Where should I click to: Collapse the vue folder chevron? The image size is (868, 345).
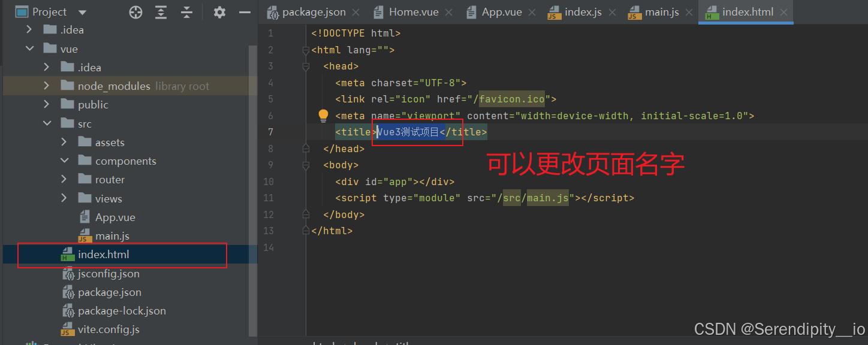[29, 49]
